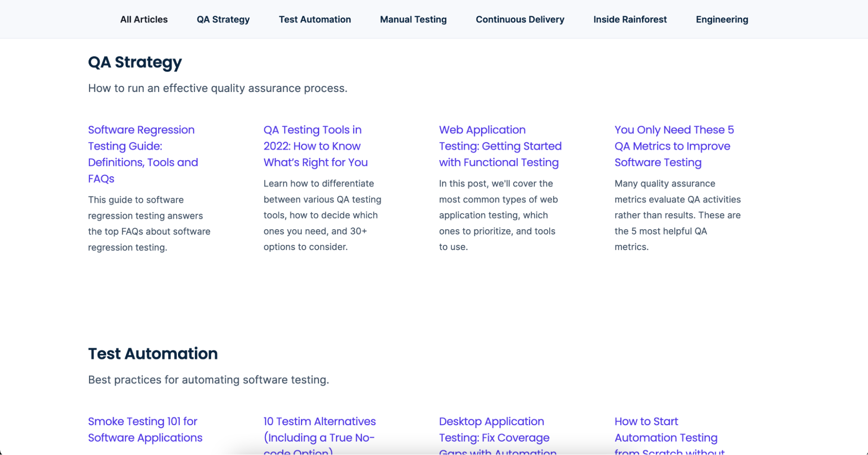
Task: Switch to the QA Strategy tab
Action: coord(223,20)
